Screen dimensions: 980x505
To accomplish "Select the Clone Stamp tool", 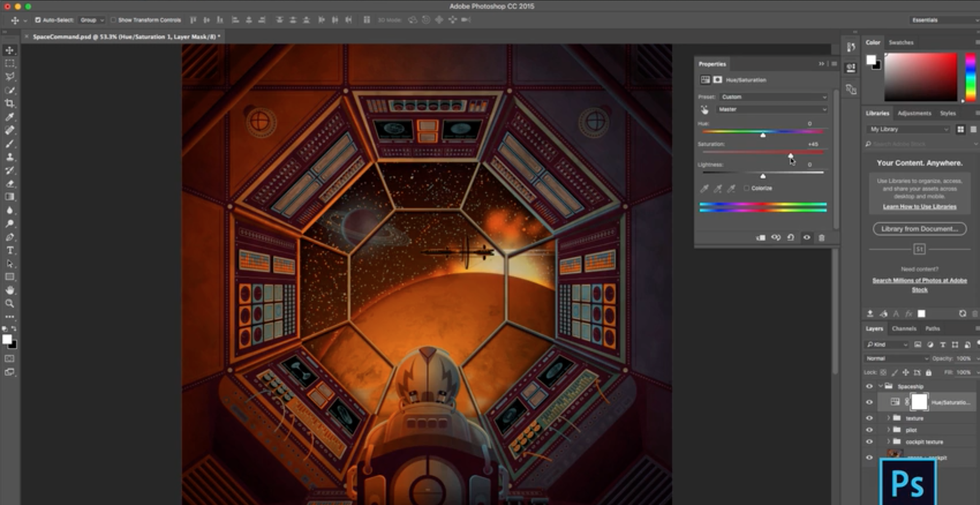I will (x=9, y=157).
